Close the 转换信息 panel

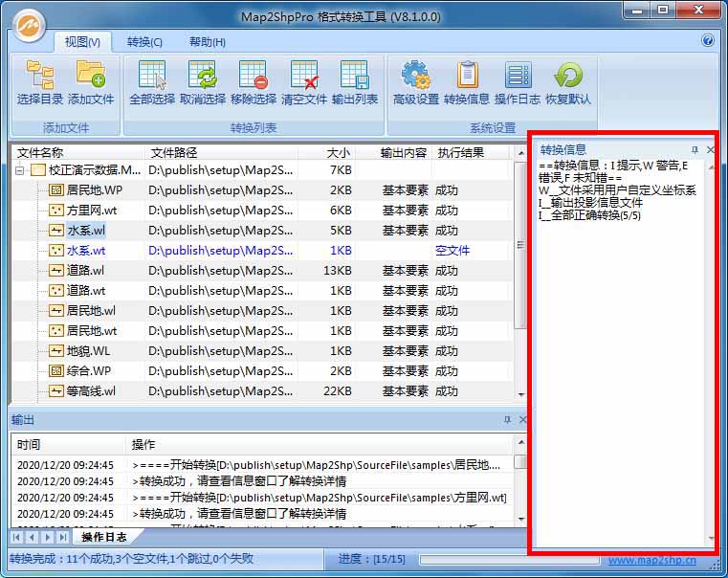(710, 149)
